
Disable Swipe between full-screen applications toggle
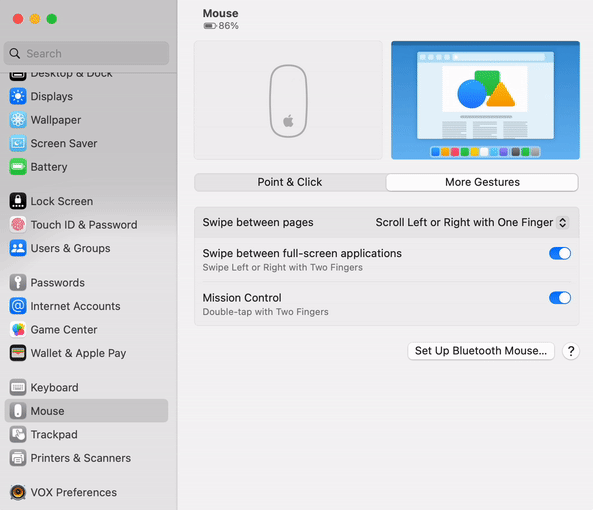[x=560, y=253]
